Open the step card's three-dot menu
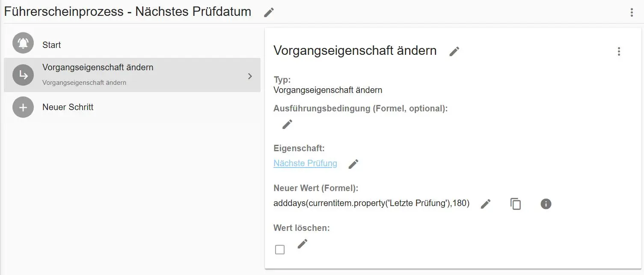Viewport: 644px width, 275px height. [619, 51]
